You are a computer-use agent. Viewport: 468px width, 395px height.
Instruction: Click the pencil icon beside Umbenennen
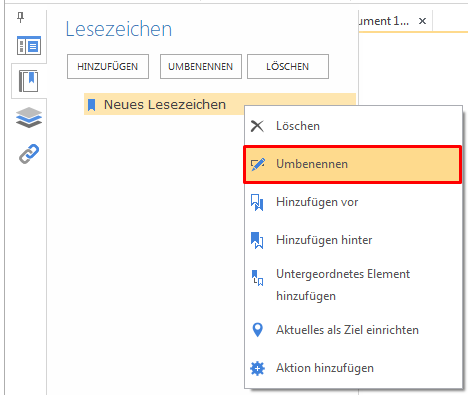point(258,164)
